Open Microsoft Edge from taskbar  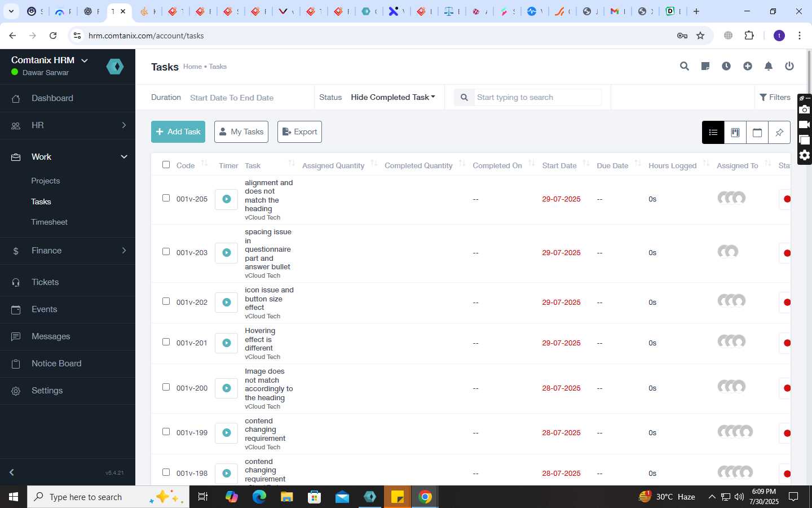(259, 497)
